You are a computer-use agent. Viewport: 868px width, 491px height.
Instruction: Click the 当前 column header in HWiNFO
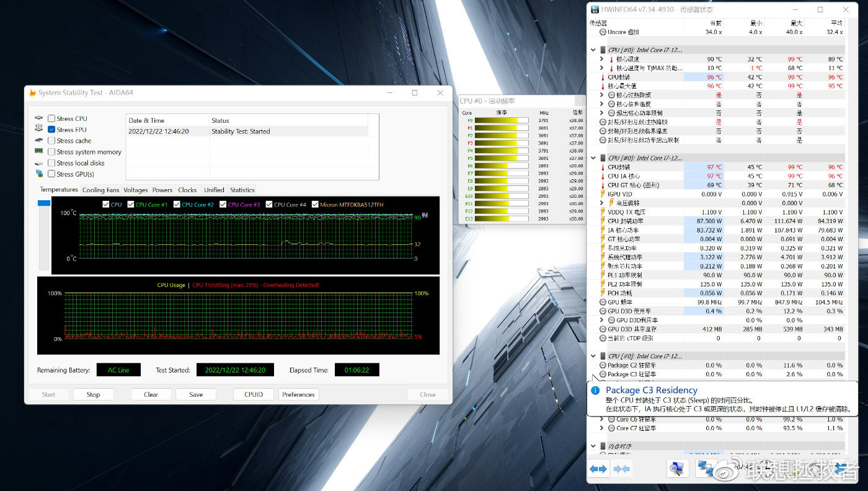[704, 23]
